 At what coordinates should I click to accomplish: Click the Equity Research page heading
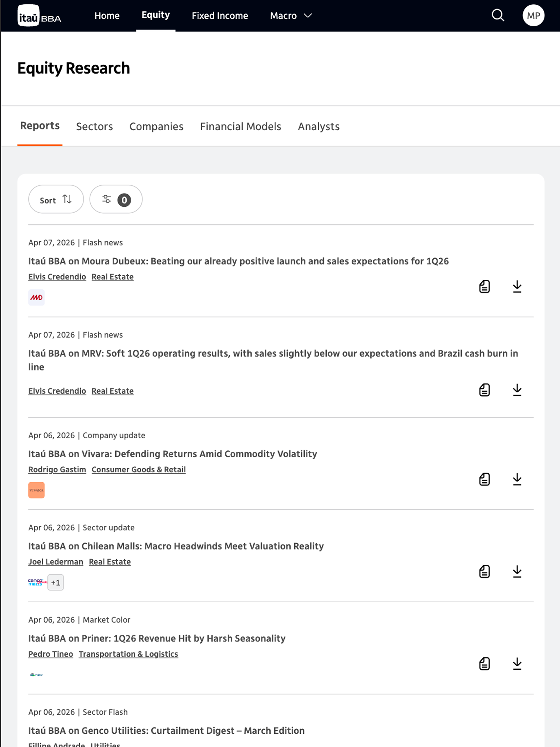74,68
